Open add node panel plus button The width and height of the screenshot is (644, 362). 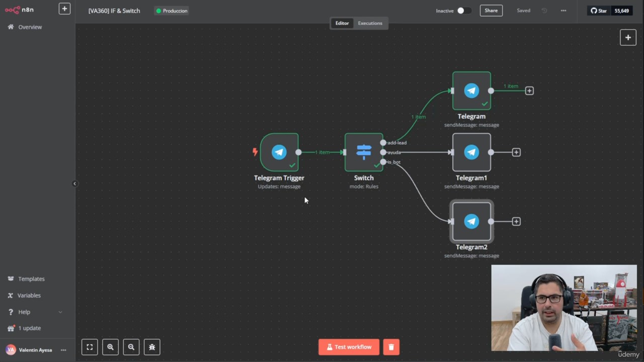[628, 37]
